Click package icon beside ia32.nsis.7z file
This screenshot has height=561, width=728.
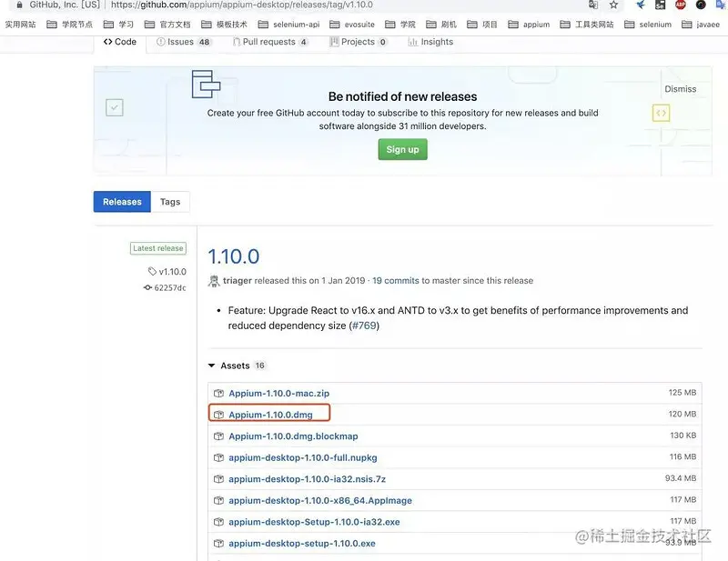218,479
